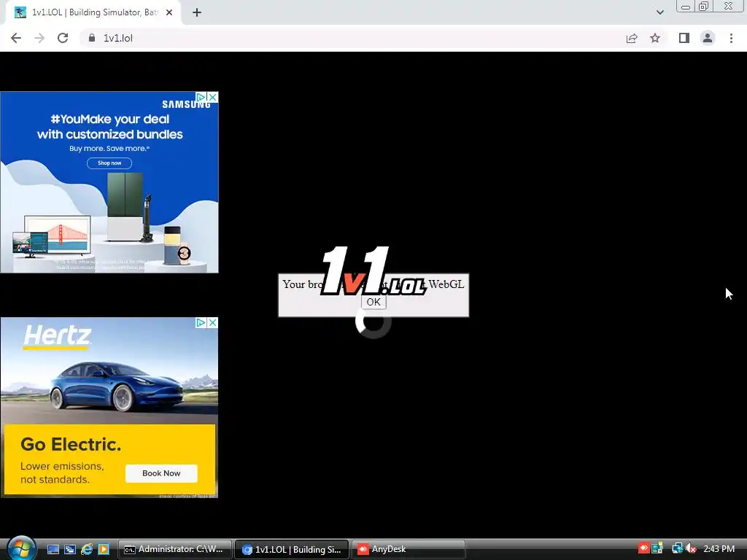Open a new browser tab
Viewport: 747px width, 560px height.
point(197,12)
